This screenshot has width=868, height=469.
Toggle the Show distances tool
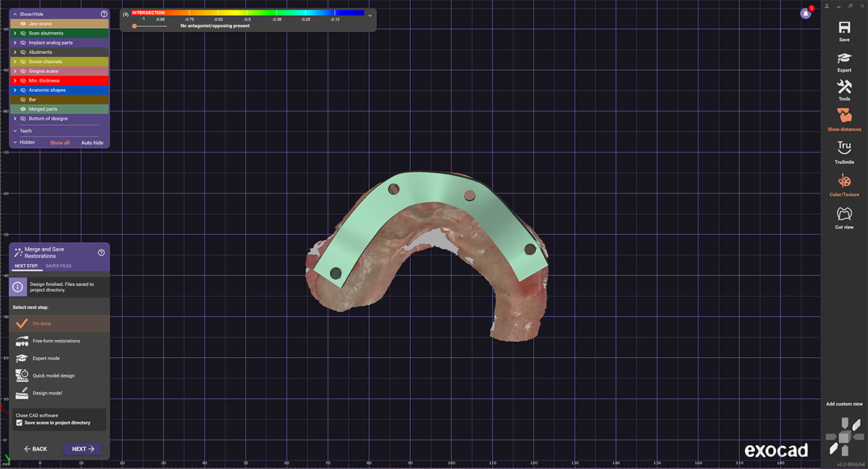843,116
